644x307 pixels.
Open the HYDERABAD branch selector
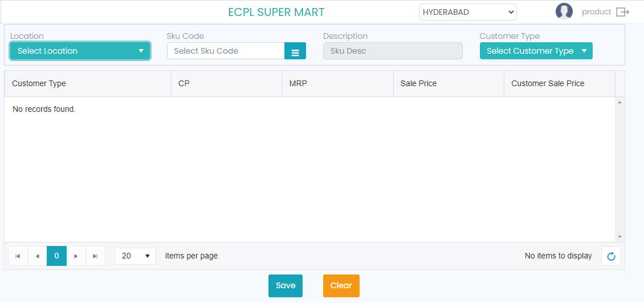467,12
